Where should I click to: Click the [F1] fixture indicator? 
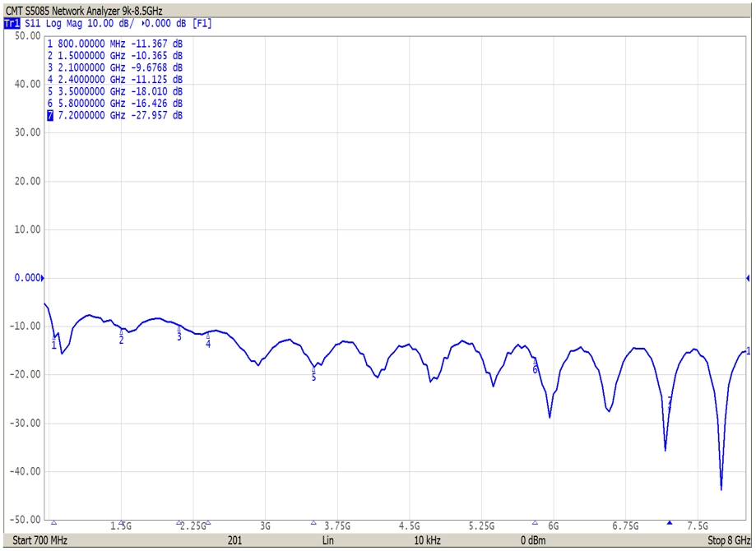point(202,24)
